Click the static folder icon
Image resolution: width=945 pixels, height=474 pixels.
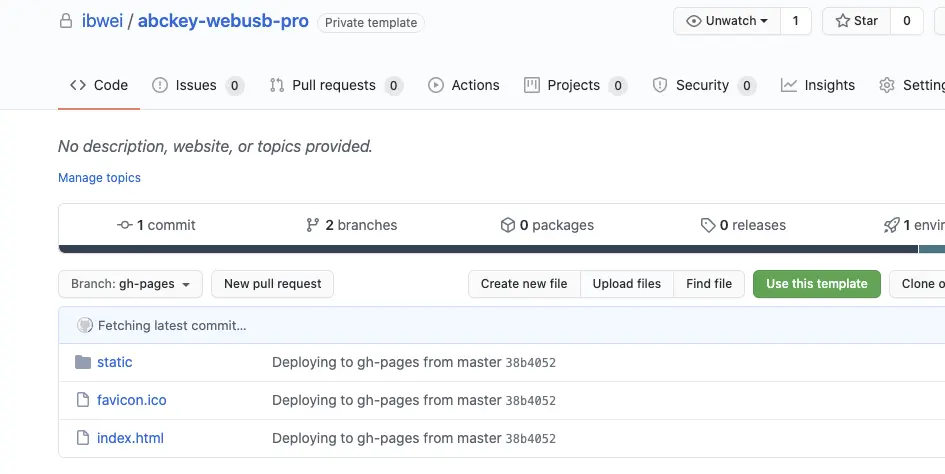tap(83, 362)
